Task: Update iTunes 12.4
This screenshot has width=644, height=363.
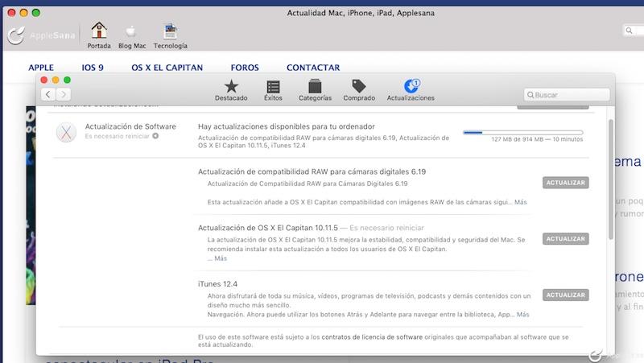Action: 566,295
